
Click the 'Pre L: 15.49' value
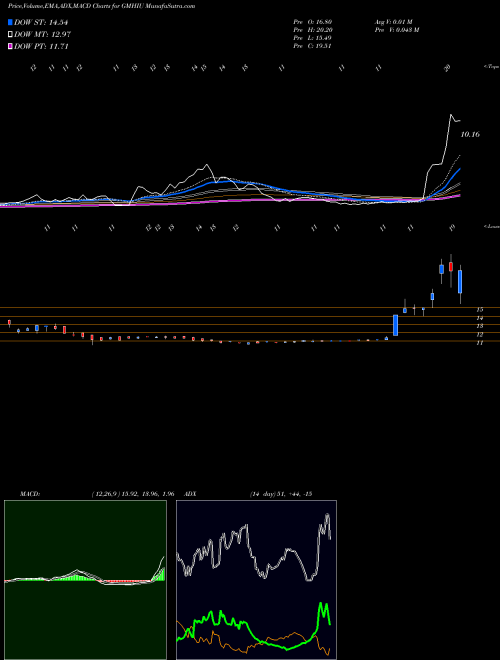(313, 38)
